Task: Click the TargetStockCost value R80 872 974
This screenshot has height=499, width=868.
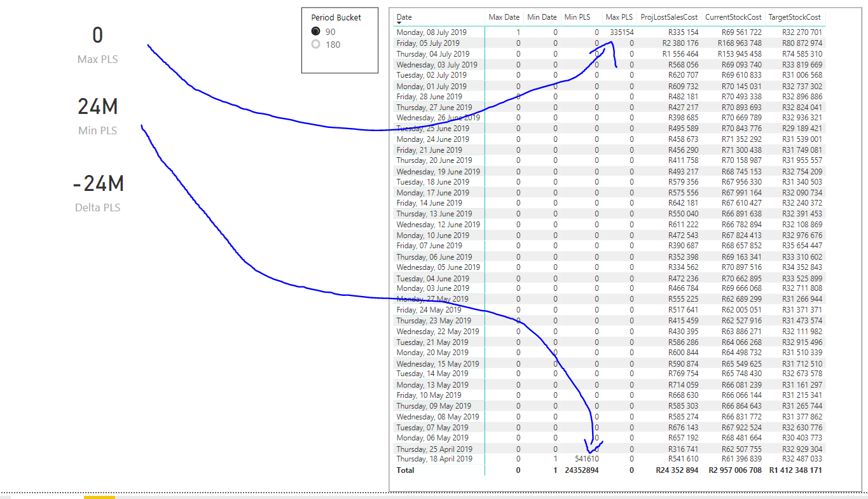Action: point(802,43)
